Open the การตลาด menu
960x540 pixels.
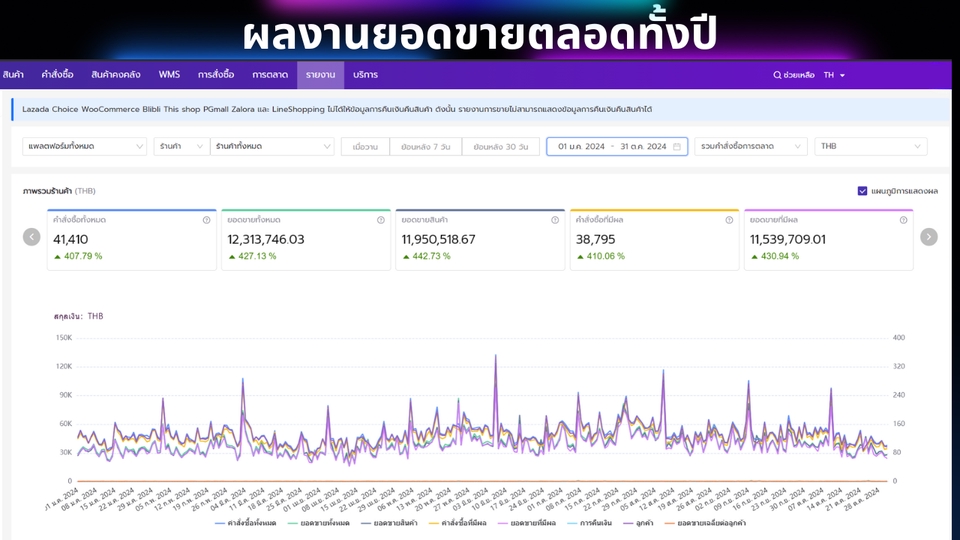(x=269, y=75)
